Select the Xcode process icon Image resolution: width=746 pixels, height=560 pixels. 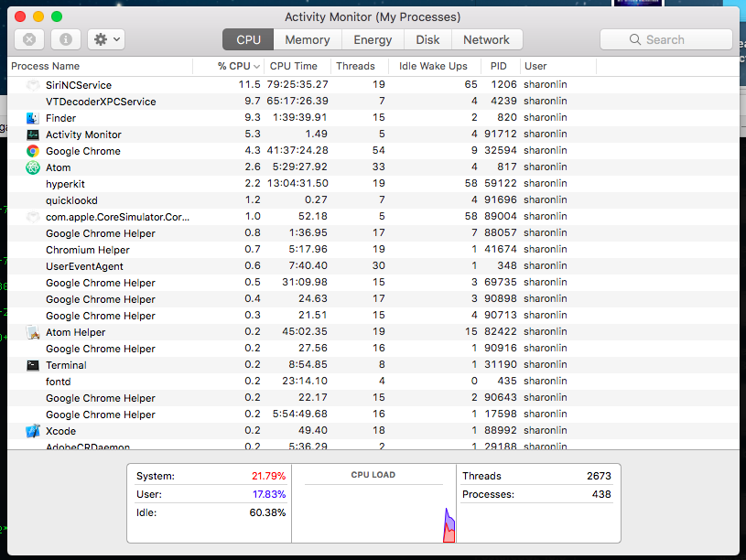(x=33, y=431)
